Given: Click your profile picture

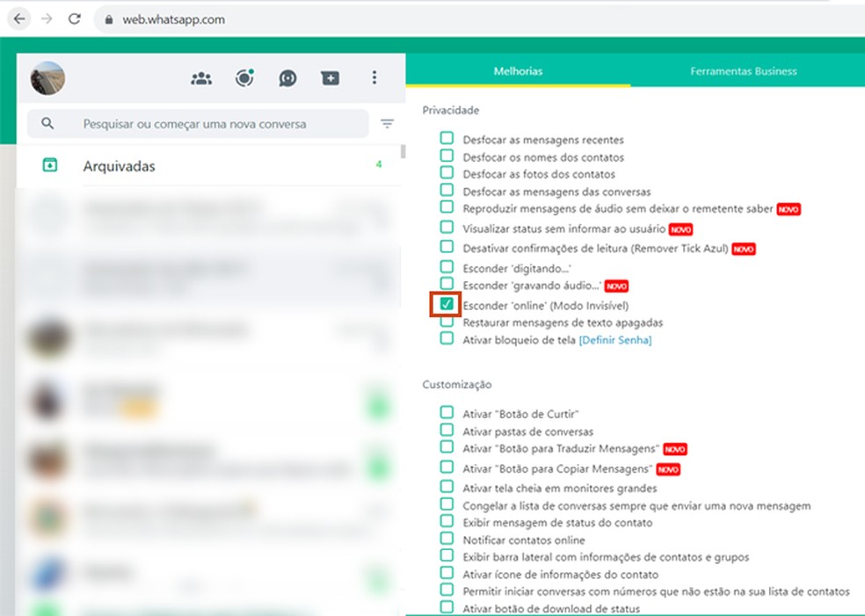Looking at the screenshot, I should [x=47, y=77].
